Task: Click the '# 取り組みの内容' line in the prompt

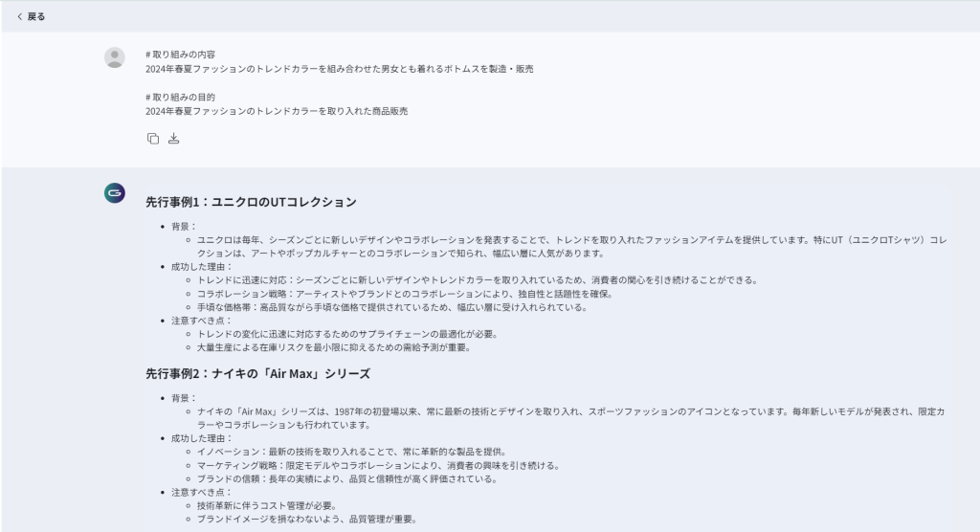Action: (180, 55)
